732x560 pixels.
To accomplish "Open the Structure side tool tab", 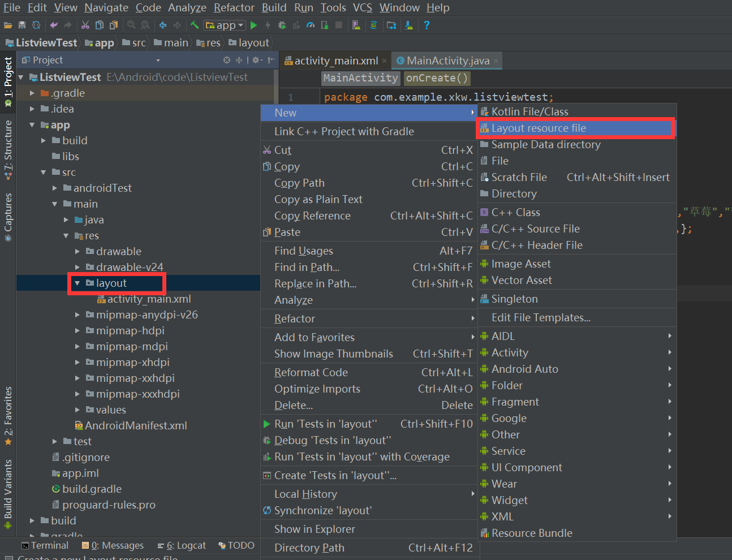I will (x=8, y=150).
